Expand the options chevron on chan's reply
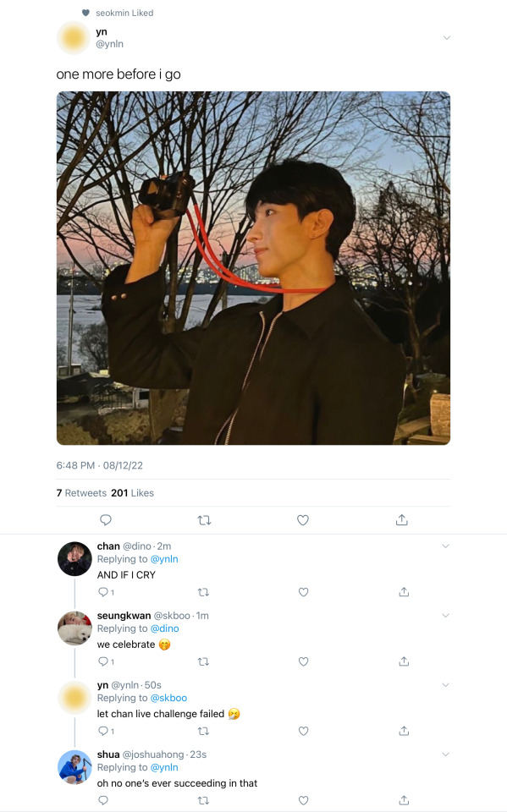 click(445, 546)
